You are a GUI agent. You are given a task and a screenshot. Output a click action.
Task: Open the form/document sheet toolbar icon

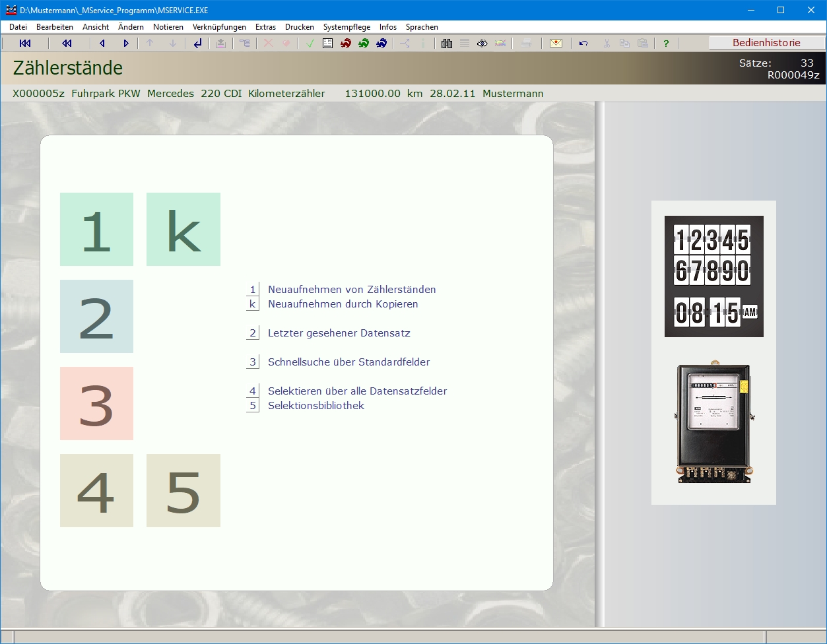(x=327, y=44)
